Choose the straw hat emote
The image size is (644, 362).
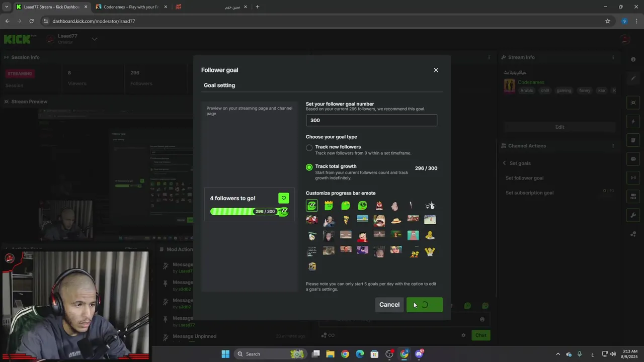point(396,221)
